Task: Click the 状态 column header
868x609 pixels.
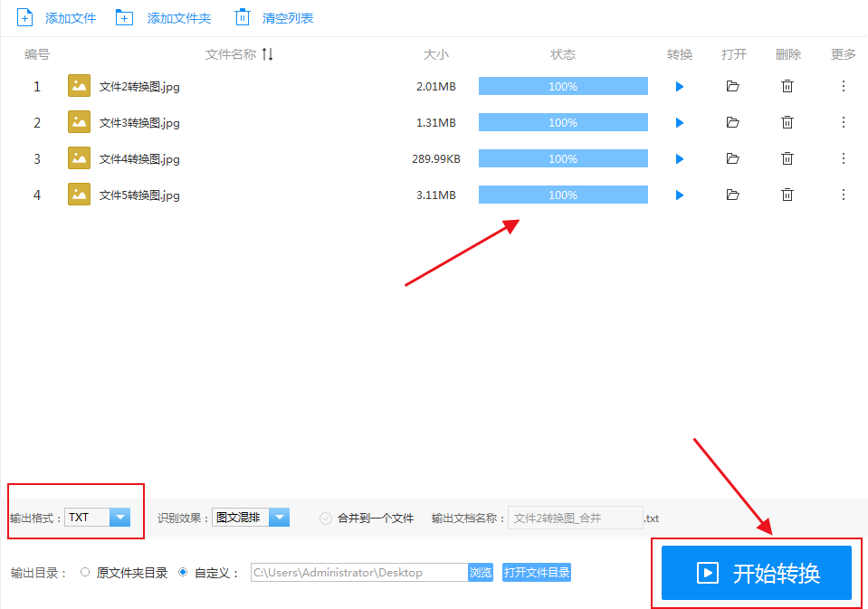Action: [563, 54]
